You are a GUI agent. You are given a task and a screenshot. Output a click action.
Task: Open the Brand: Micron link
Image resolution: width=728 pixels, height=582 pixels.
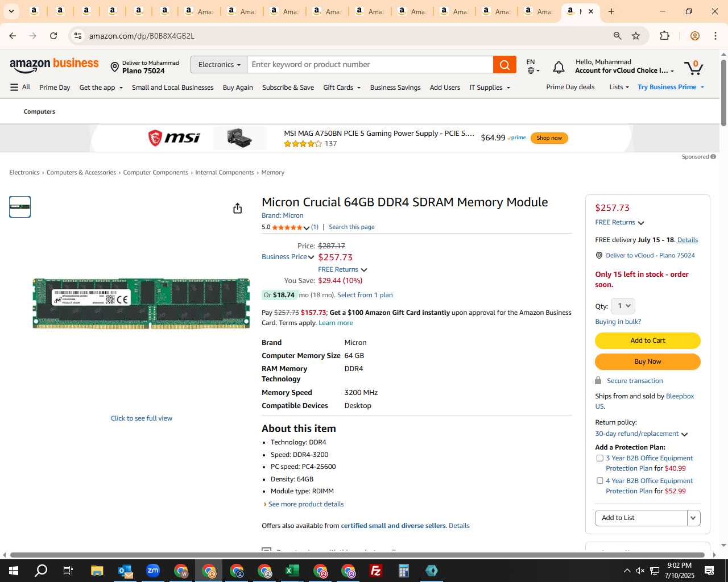pos(283,215)
